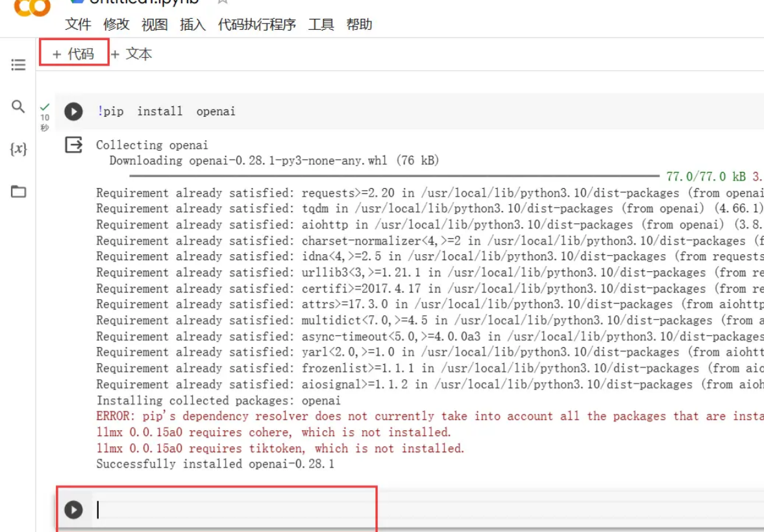
Task: Add a code cell with + 代码
Action: pos(73,54)
